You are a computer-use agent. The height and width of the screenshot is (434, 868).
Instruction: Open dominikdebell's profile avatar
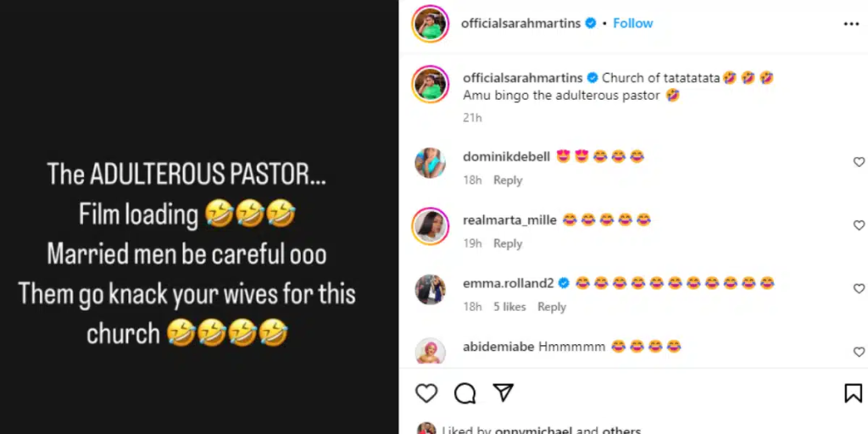pyautogui.click(x=430, y=163)
